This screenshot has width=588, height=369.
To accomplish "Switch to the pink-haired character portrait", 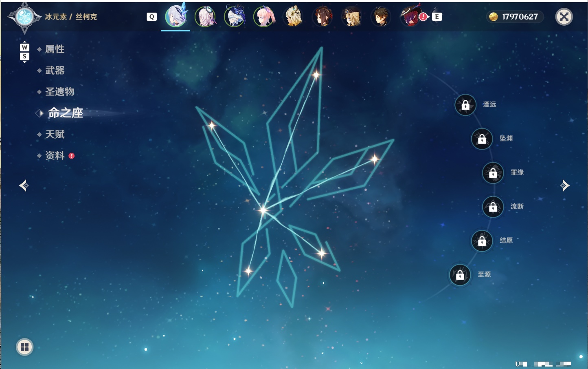I will (x=264, y=17).
